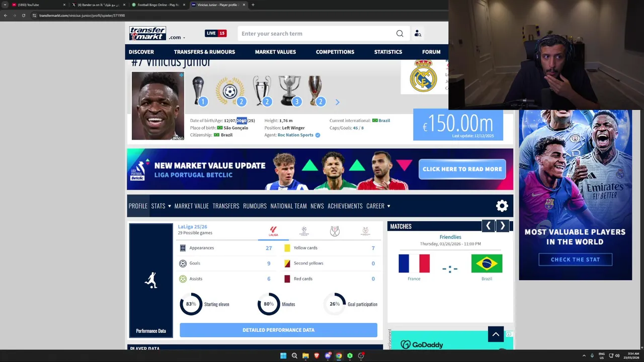The image size is (644, 362).
Task: Open Windows taskbar search
Action: 294,355
